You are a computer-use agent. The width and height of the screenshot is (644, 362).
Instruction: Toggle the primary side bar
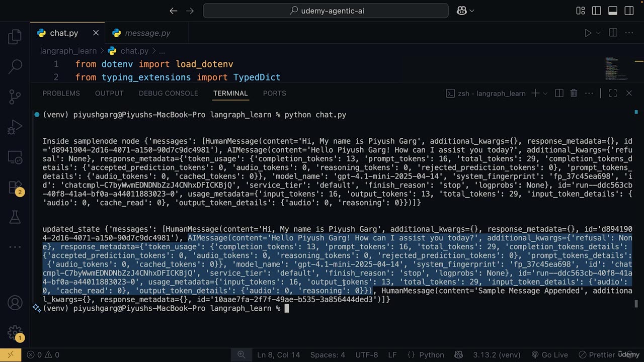[x=597, y=11]
